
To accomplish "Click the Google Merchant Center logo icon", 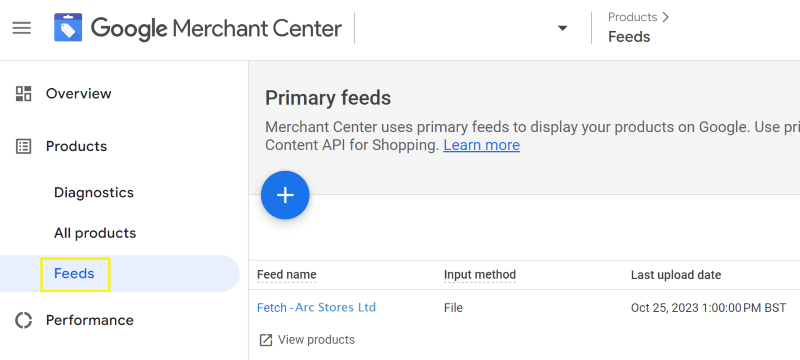I will point(68,28).
